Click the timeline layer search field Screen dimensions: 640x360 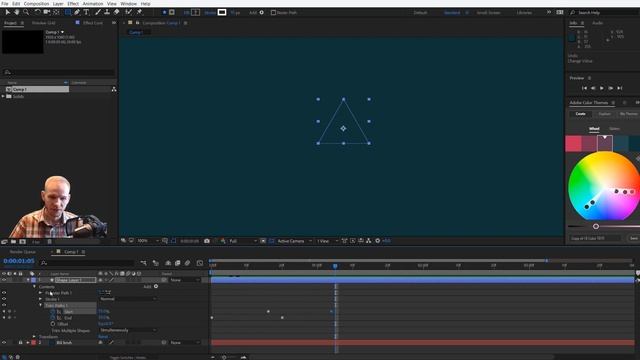click(x=88, y=263)
